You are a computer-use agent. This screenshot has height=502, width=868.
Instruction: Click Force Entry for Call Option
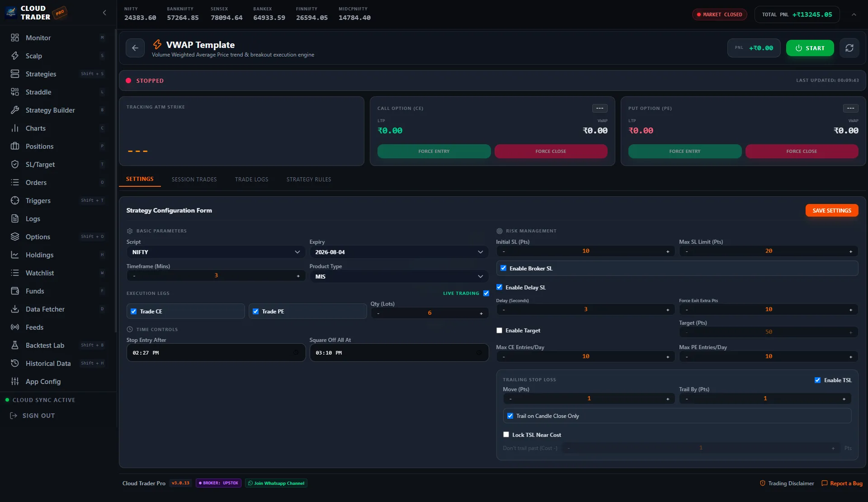(434, 151)
